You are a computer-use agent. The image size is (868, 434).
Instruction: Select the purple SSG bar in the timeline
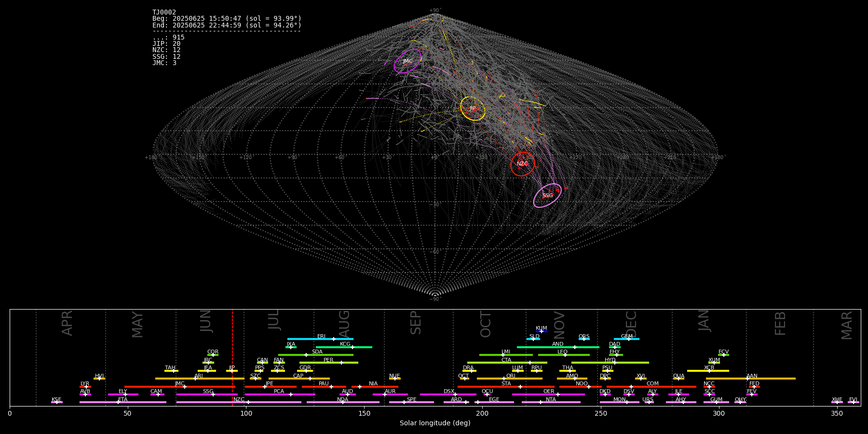tap(207, 394)
